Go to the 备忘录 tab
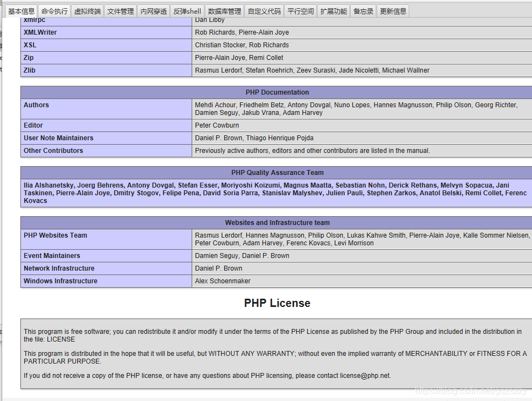 363,11
